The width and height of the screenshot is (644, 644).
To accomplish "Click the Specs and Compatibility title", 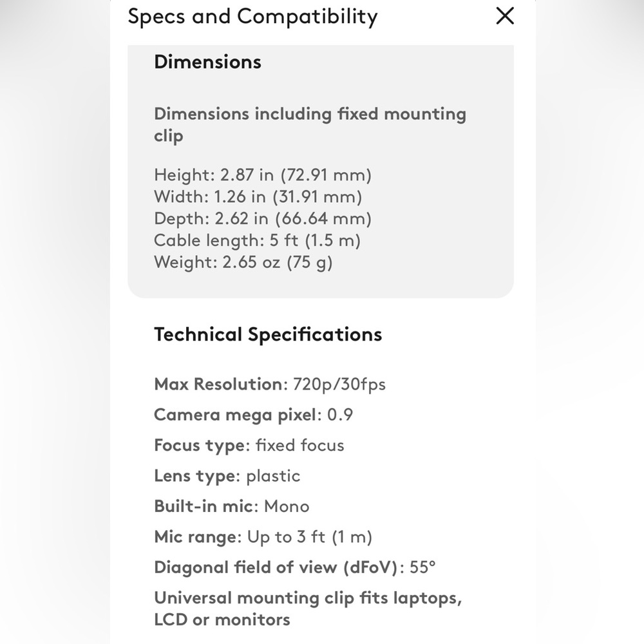I will [252, 17].
